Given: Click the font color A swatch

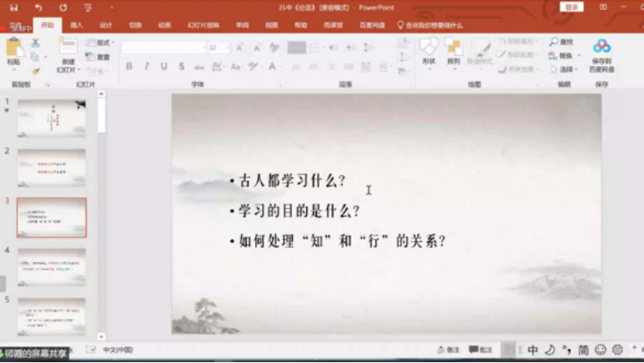Looking at the screenshot, I should [272, 67].
